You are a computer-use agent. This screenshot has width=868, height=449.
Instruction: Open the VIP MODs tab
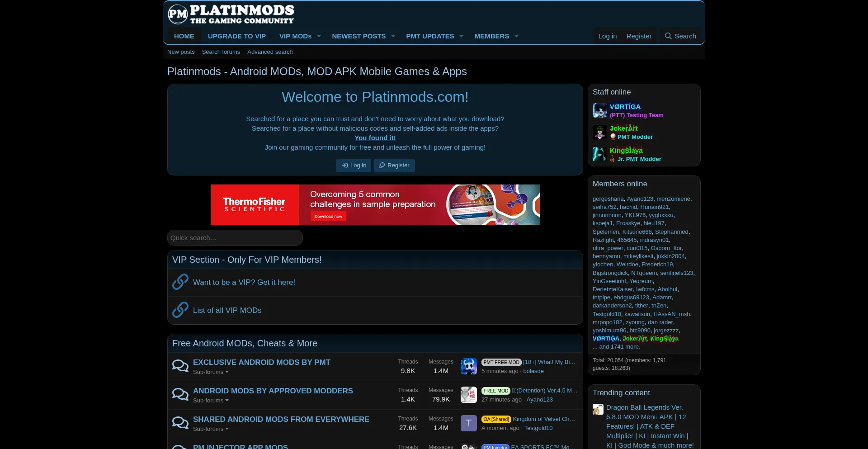coord(296,36)
